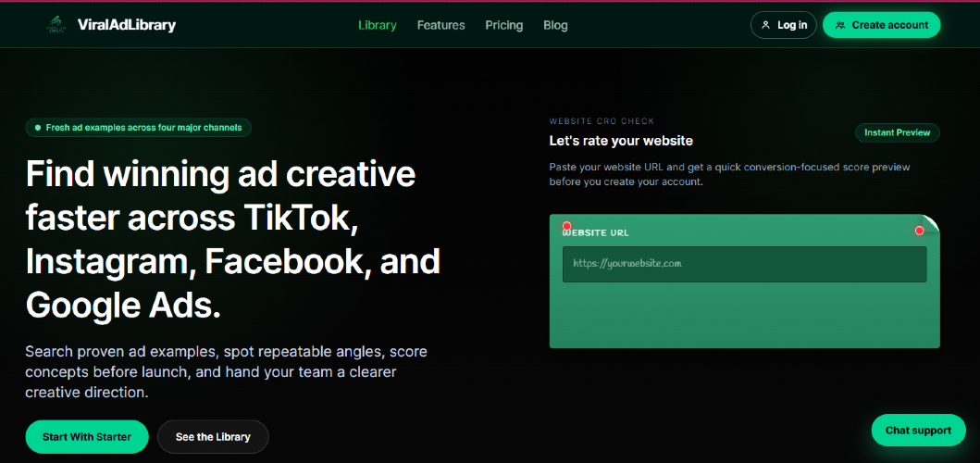Click the "Paste your website URL" description text
980x463 pixels.
point(729,175)
